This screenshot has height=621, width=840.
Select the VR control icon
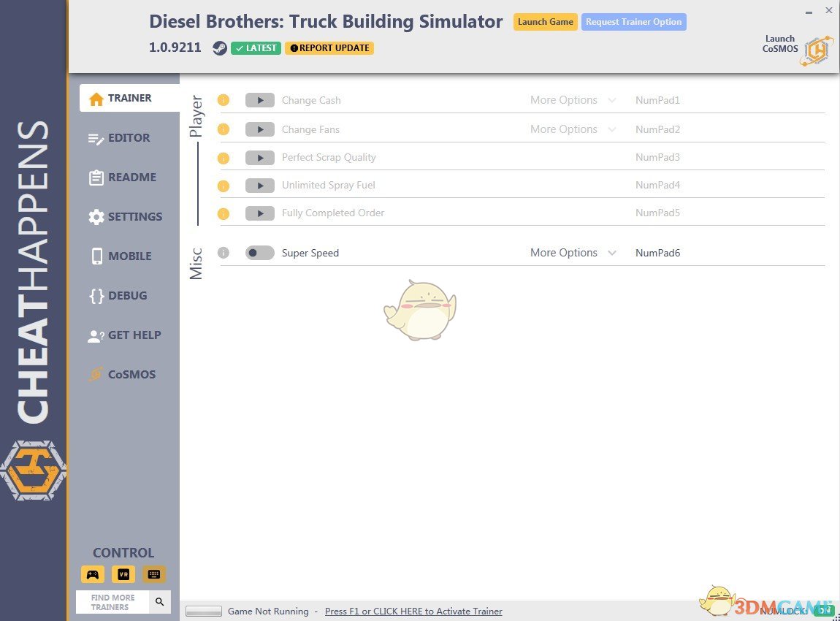[x=123, y=574]
